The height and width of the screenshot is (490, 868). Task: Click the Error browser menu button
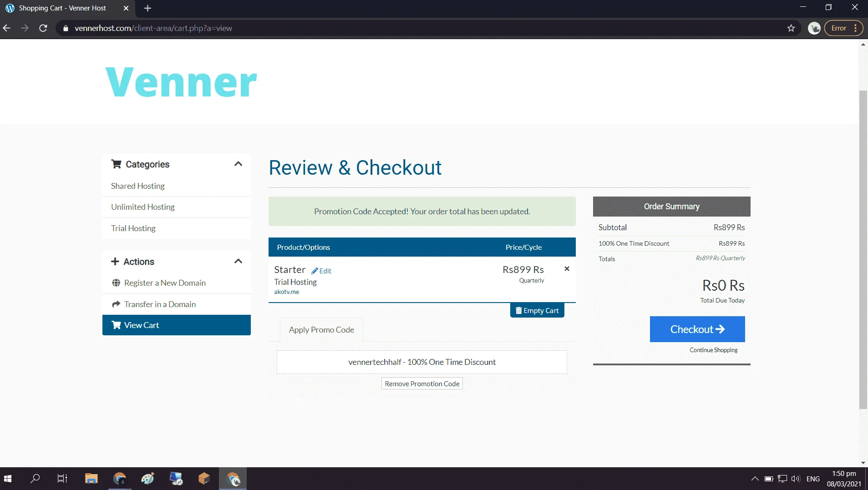tap(843, 28)
